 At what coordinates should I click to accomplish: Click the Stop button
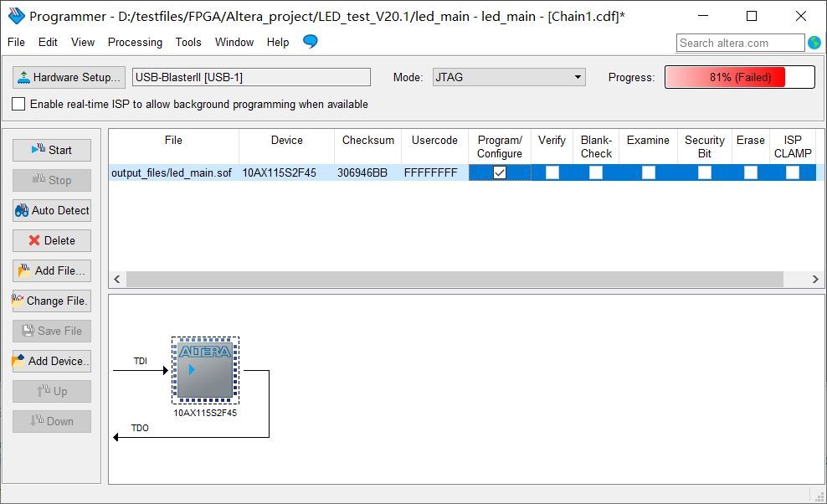(52, 181)
